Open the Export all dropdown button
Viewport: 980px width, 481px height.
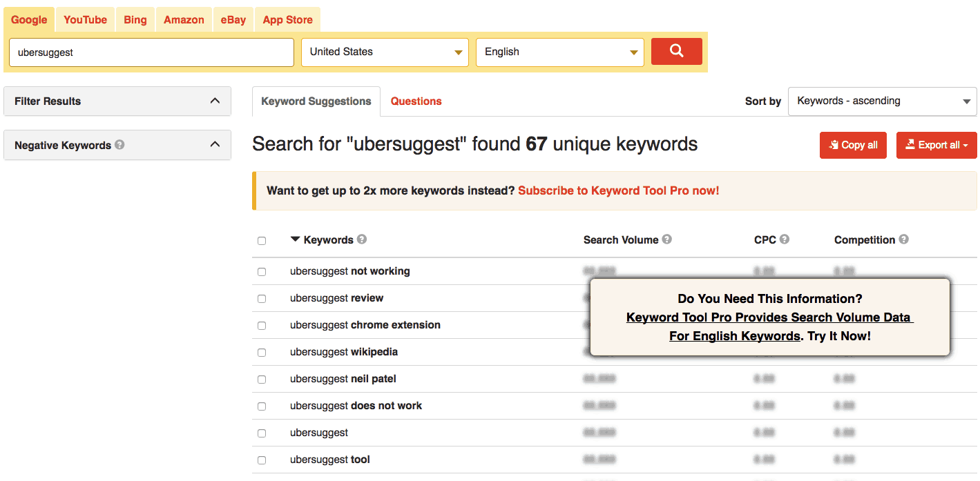point(936,145)
